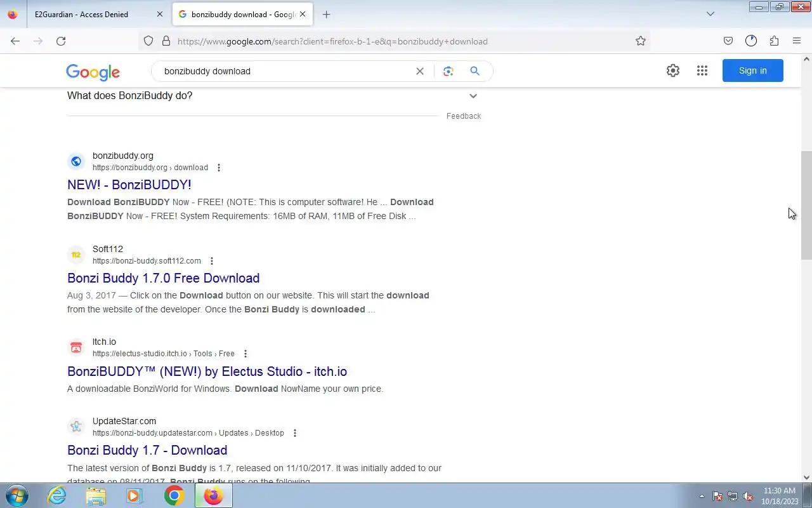Search by image with Google Lens

449,71
